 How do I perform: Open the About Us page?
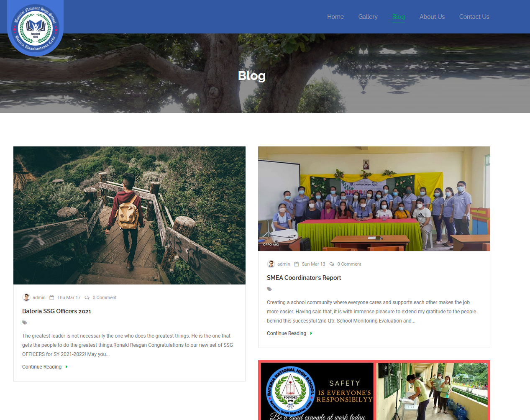[432, 17]
